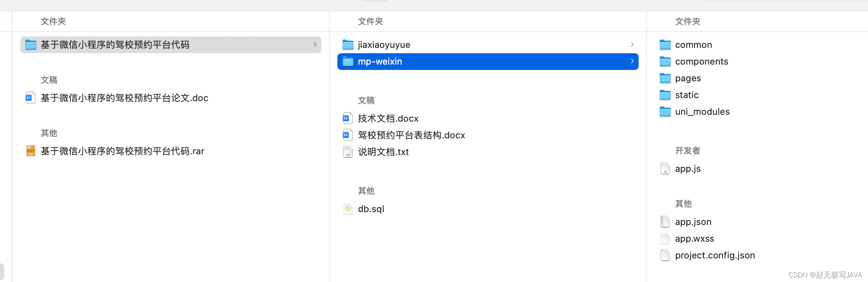Select file app.wxss
Viewport: 868px width, 282px height.
point(695,239)
